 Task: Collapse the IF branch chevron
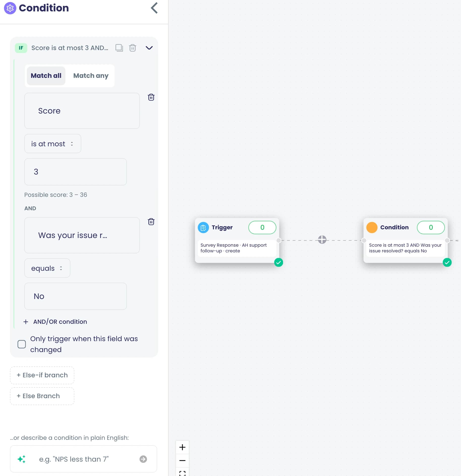(149, 48)
